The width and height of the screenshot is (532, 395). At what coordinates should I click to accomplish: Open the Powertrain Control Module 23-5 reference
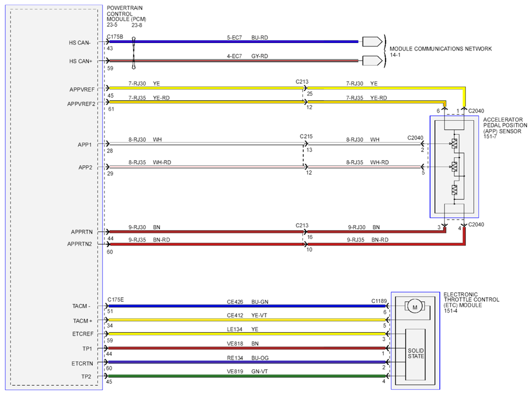[x=112, y=25]
